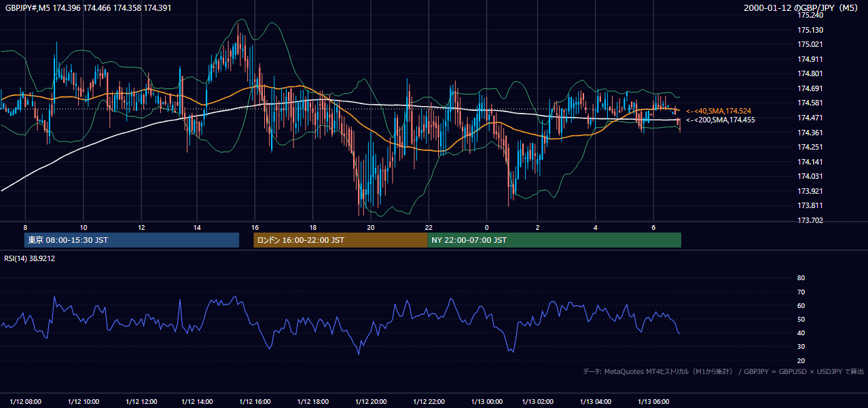Click hour label 22 under the price chart
868x408 pixels.
tap(429, 227)
